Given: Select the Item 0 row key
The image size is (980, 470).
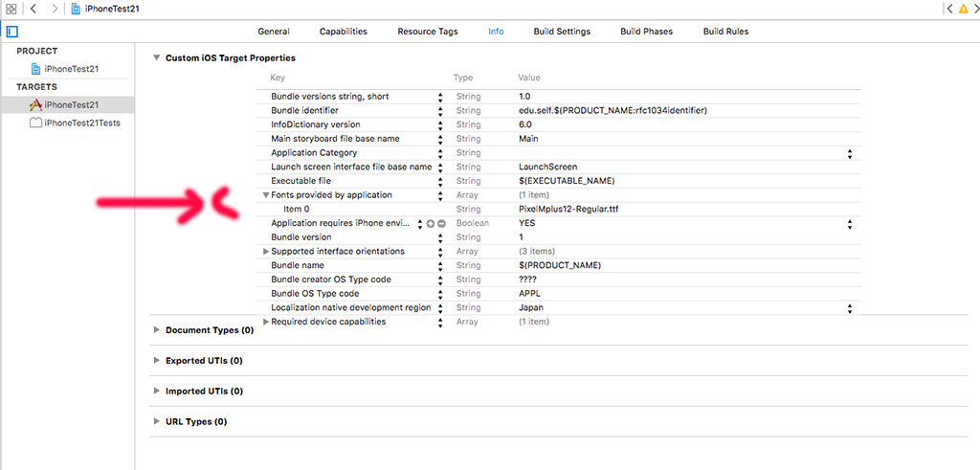Looking at the screenshot, I should 296,210.
